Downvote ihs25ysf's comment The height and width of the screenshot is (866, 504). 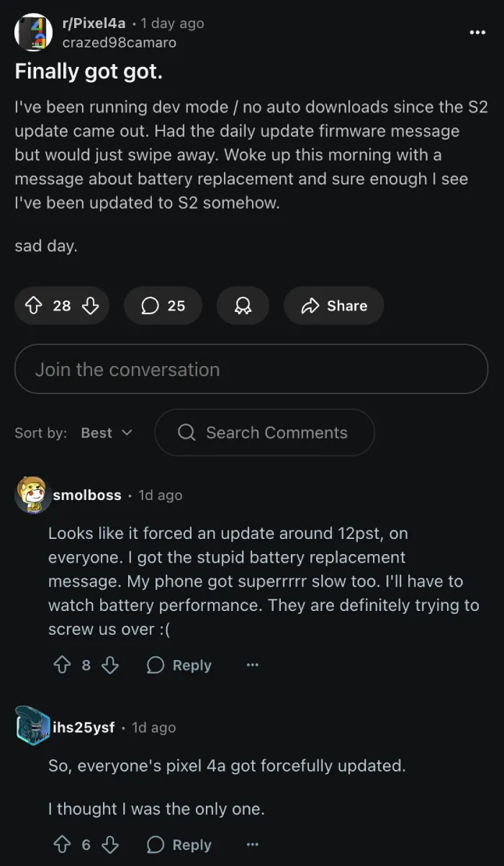[109, 844]
